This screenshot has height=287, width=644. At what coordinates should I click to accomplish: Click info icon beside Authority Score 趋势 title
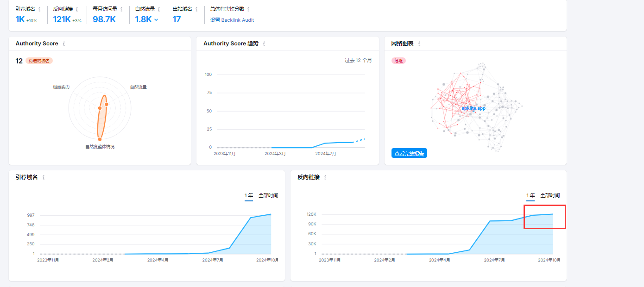(x=264, y=44)
